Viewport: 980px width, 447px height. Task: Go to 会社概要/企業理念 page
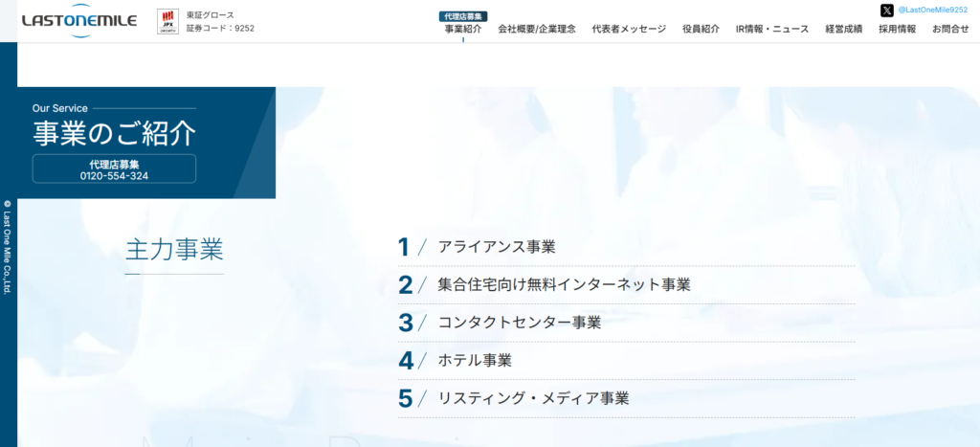tap(537, 29)
